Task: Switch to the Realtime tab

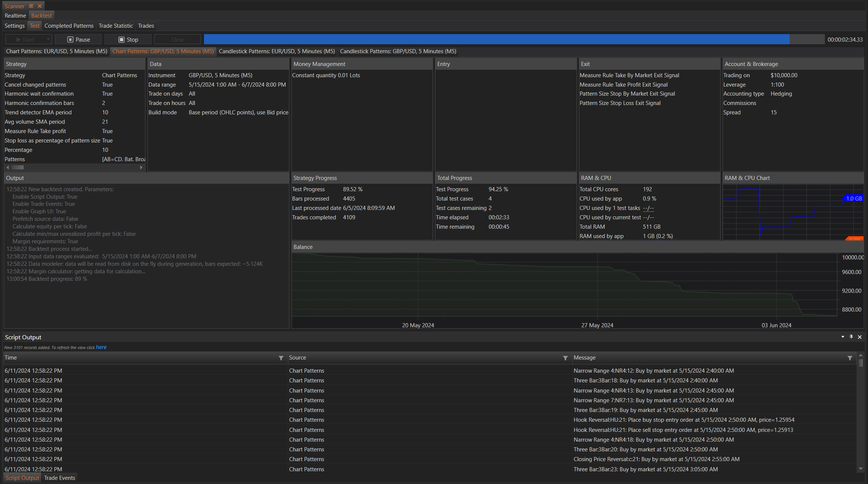Action: [15, 16]
